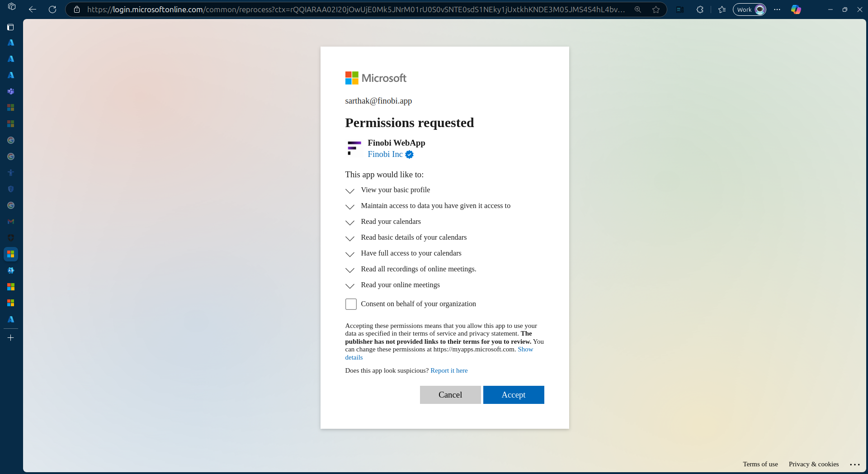The height and width of the screenshot is (474, 868).
Task: Restore down the browser window
Action: [845, 9]
